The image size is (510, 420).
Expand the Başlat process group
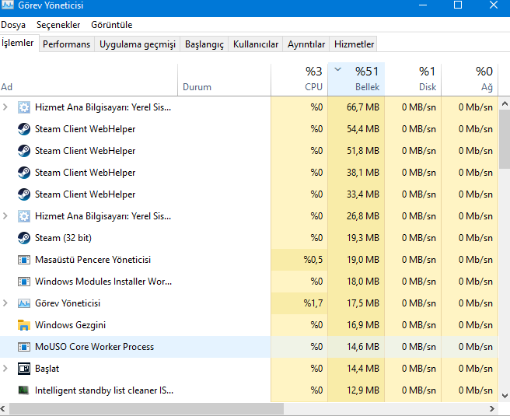pyautogui.click(x=6, y=369)
